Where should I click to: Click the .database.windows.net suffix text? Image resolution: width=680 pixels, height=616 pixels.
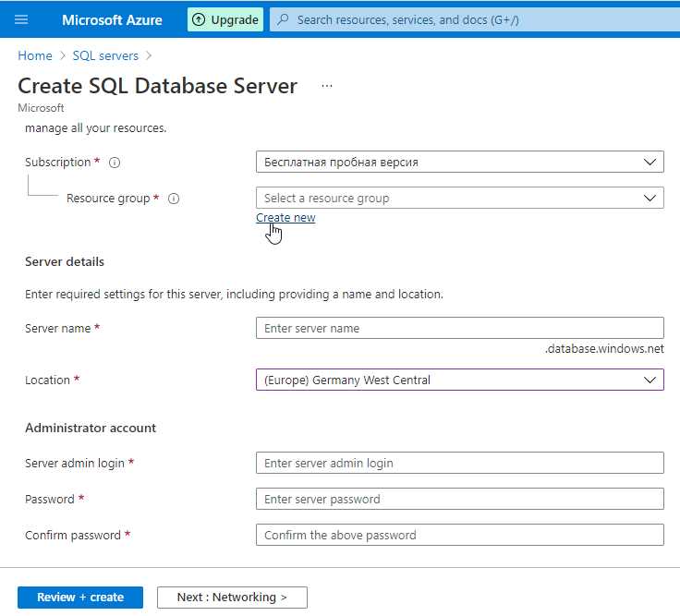tap(604, 348)
